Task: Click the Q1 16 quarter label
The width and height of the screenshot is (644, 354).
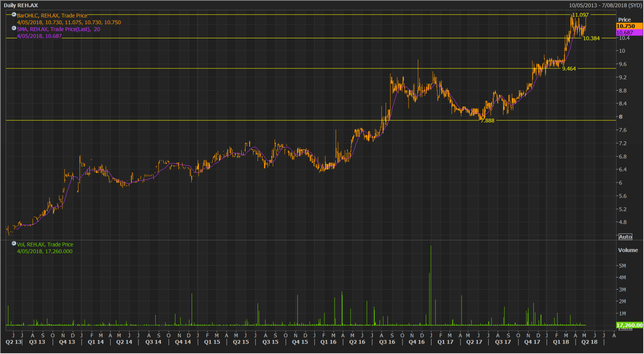Action: [x=328, y=342]
